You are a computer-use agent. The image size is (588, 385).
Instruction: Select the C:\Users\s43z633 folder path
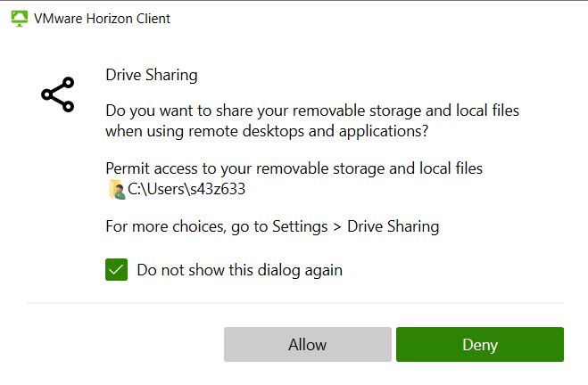pyautogui.click(x=186, y=189)
